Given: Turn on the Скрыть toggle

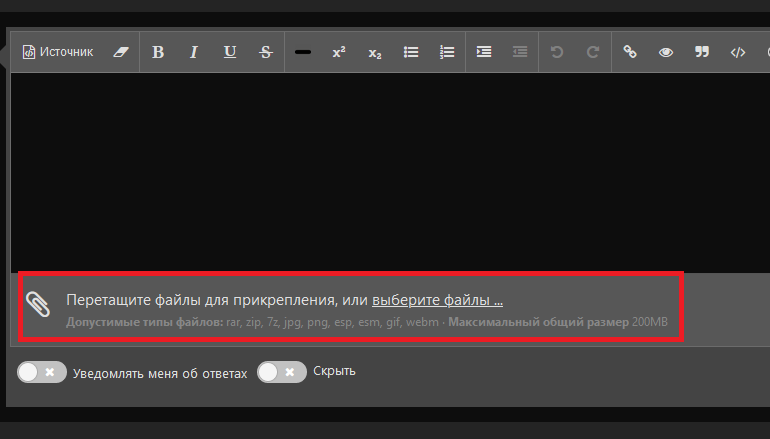Looking at the screenshot, I should pyautogui.click(x=282, y=372).
